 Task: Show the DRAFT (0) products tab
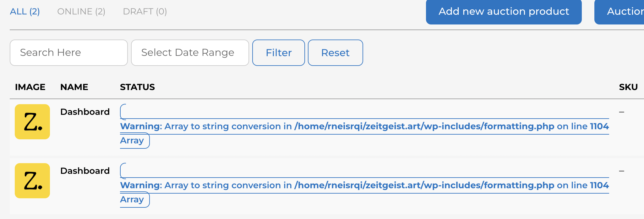click(x=145, y=12)
